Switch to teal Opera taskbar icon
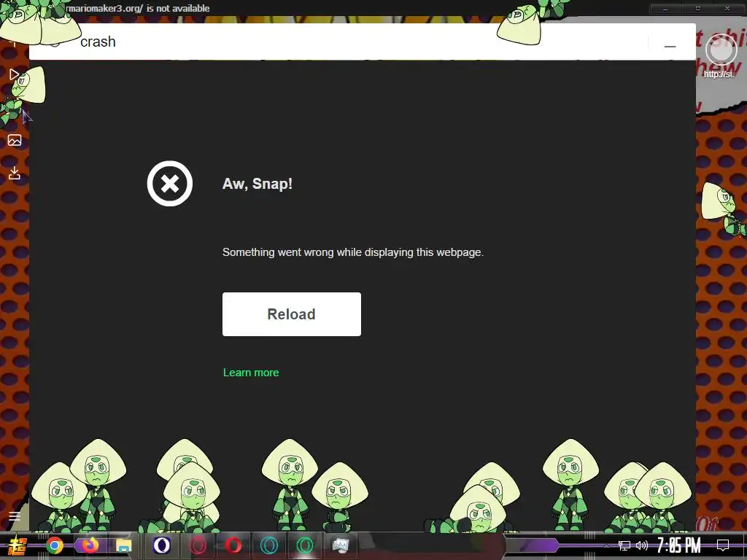747x560 pixels. (x=269, y=545)
